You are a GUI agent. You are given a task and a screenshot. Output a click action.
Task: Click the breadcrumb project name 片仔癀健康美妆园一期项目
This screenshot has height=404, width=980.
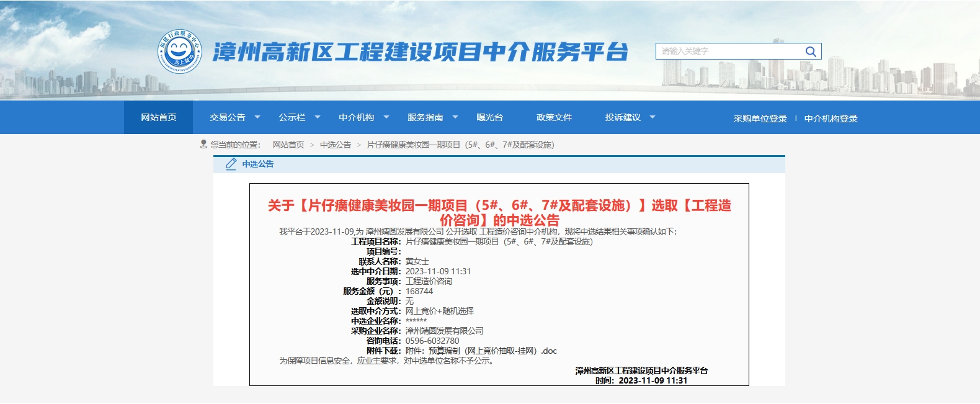pyautogui.click(x=461, y=145)
